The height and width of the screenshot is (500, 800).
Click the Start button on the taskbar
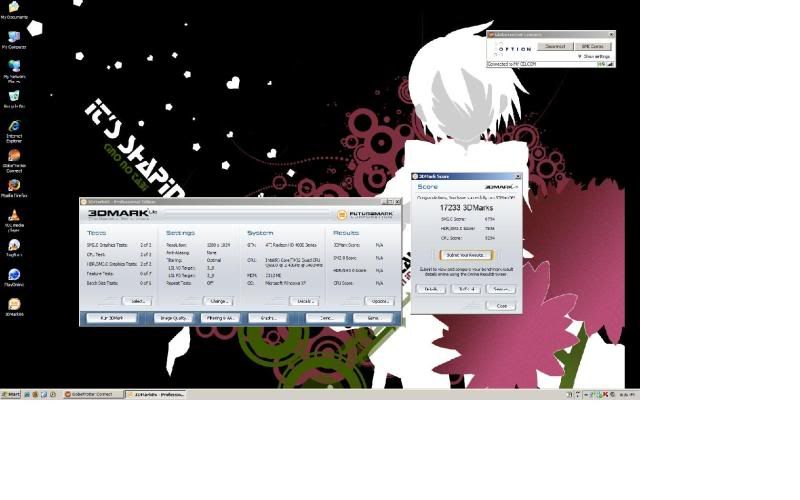(10, 394)
